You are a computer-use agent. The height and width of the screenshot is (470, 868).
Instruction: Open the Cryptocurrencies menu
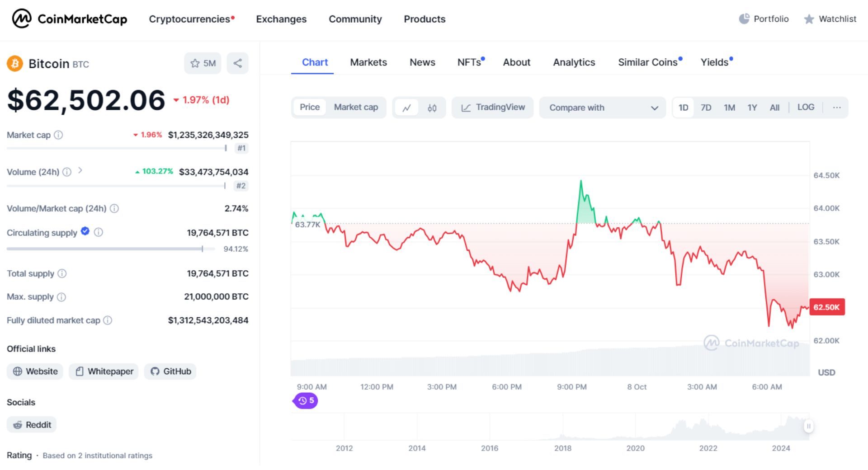pyautogui.click(x=189, y=19)
